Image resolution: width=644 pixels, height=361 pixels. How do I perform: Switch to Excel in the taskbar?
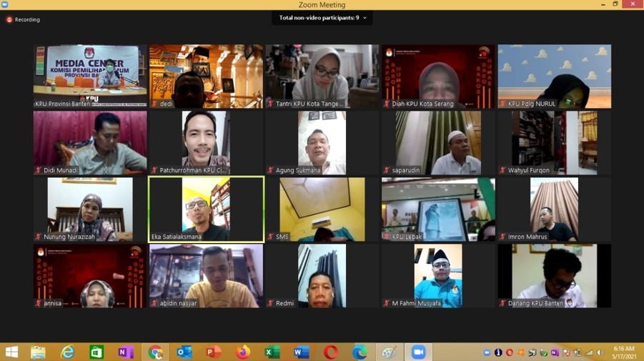[272, 352]
